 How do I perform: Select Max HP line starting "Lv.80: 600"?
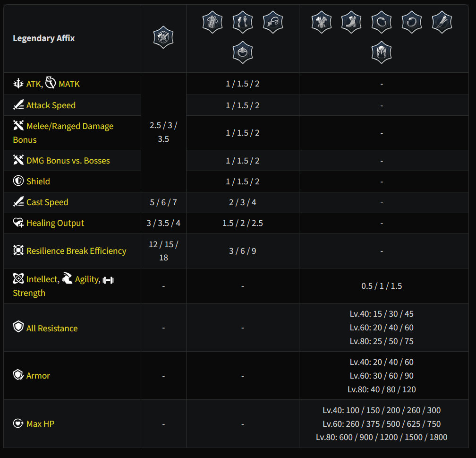[x=382, y=437]
